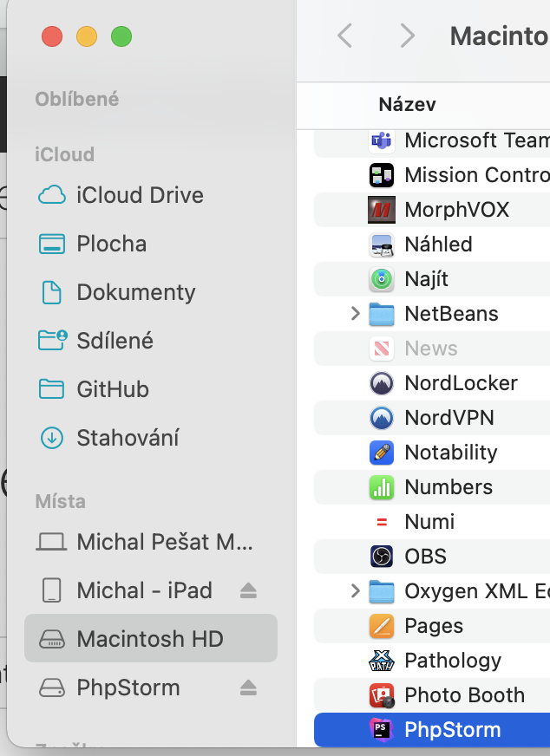Select the MorphVOX name text
Image resolution: width=550 pixels, height=756 pixels.
457,210
